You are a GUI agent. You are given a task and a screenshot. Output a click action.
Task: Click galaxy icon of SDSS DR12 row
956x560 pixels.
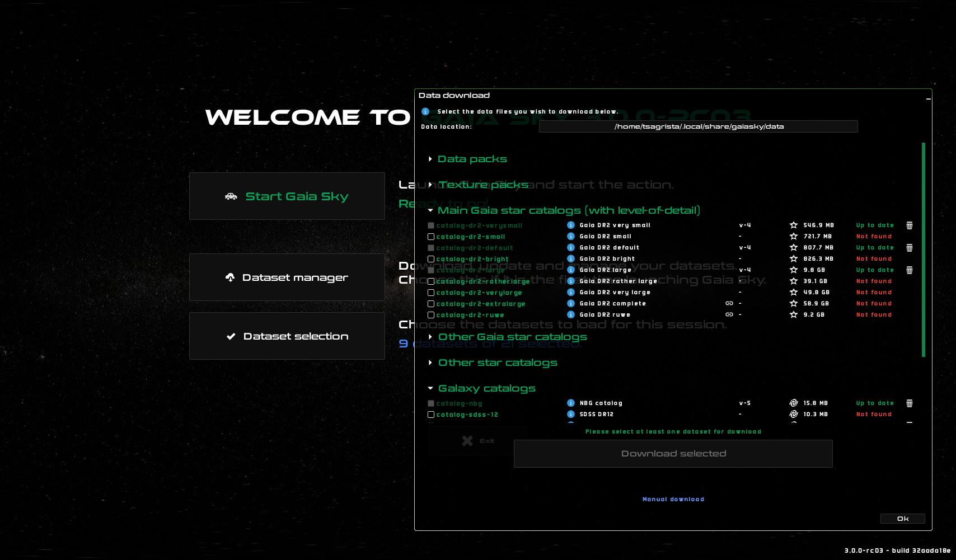click(794, 415)
